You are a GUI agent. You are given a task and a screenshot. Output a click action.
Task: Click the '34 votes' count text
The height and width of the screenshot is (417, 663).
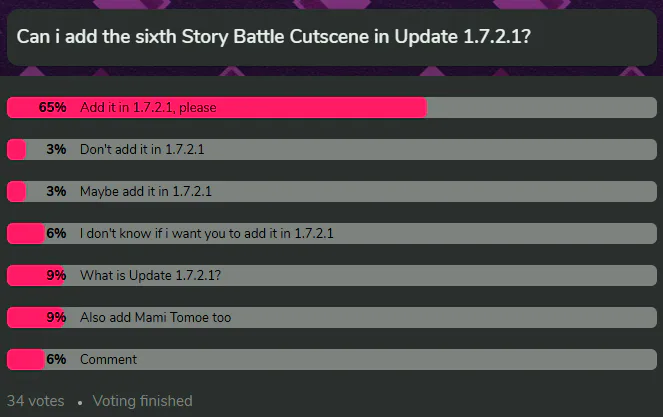pyautogui.click(x=36, y=401)
